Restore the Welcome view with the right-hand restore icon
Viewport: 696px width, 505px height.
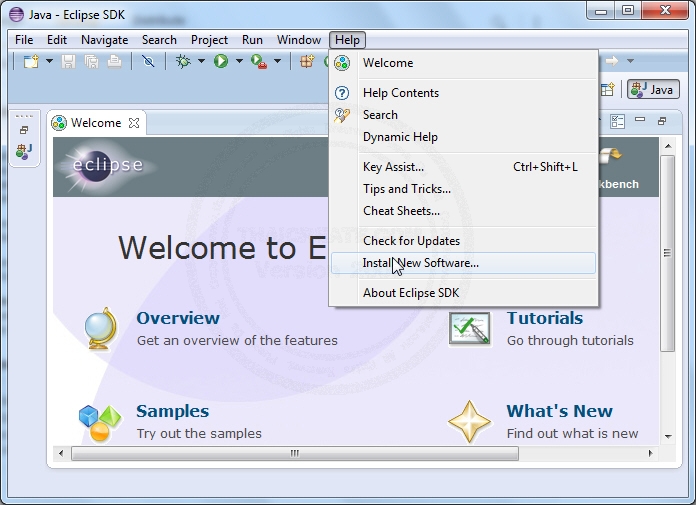click(x=662, y=121)
